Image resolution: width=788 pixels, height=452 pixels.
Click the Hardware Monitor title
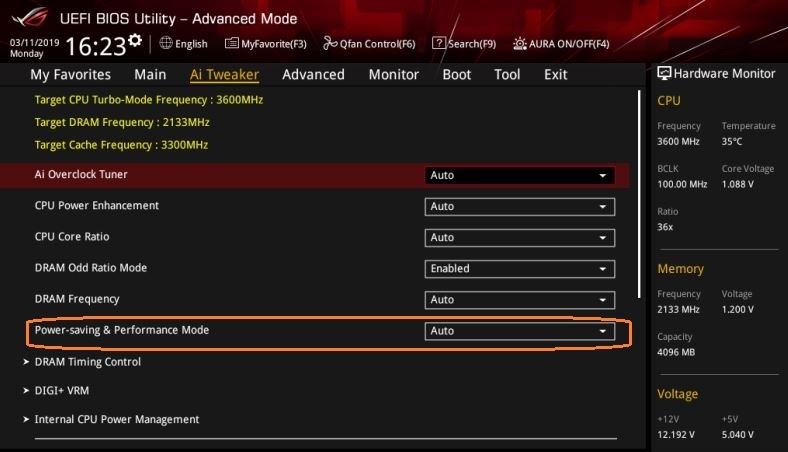point(724,73)
